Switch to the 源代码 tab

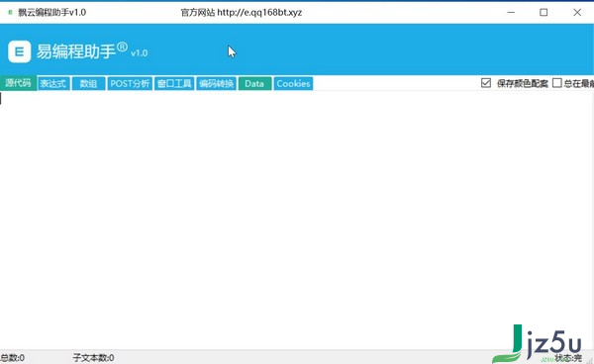tap(18, 83)
